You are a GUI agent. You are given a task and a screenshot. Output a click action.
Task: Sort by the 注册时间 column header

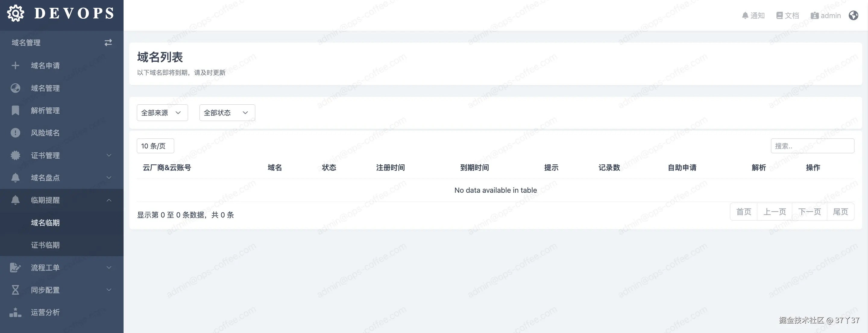(x=390, y=167)
